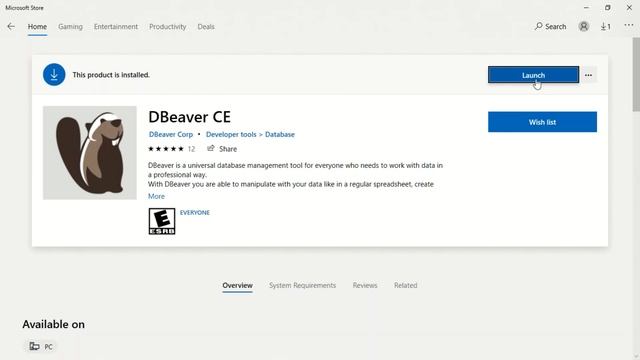Viewport: 640px width, 360px height.
Task: Restore down the Microsoft Store window
Action: pyautogui.click(x=607, y=7)
